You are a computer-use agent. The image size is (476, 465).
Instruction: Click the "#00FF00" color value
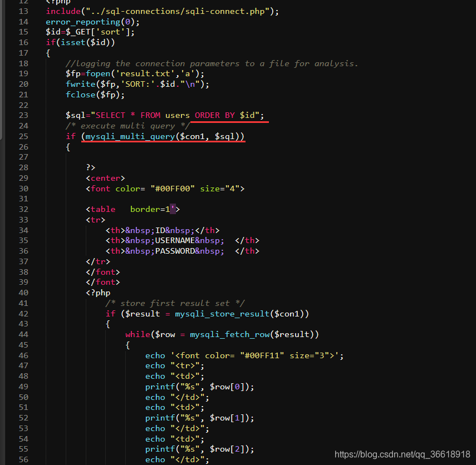(x=173, y=189)
